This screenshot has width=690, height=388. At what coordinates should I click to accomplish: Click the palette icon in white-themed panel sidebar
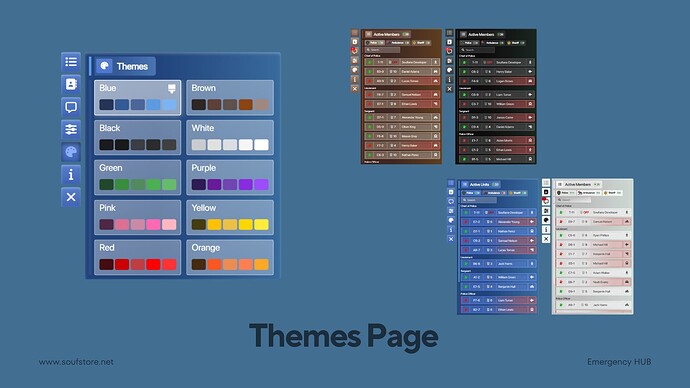point(546,220)
